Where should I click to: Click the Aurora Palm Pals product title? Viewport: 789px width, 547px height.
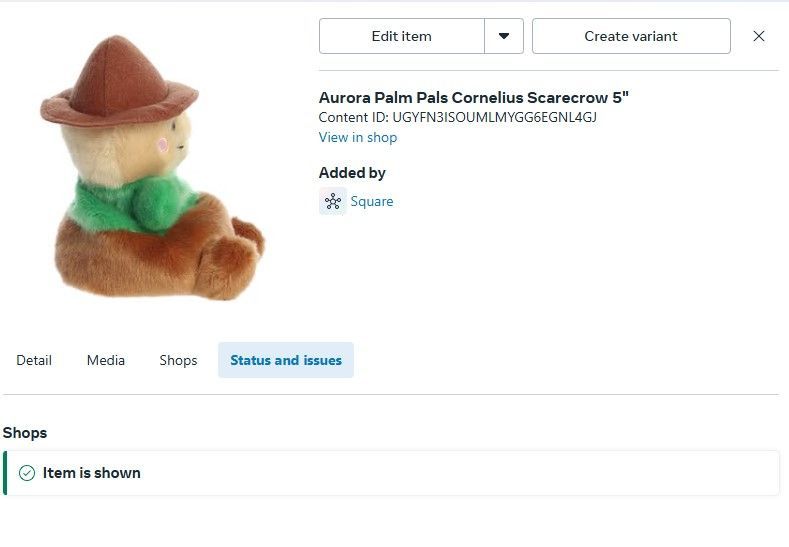click(473, 97)
